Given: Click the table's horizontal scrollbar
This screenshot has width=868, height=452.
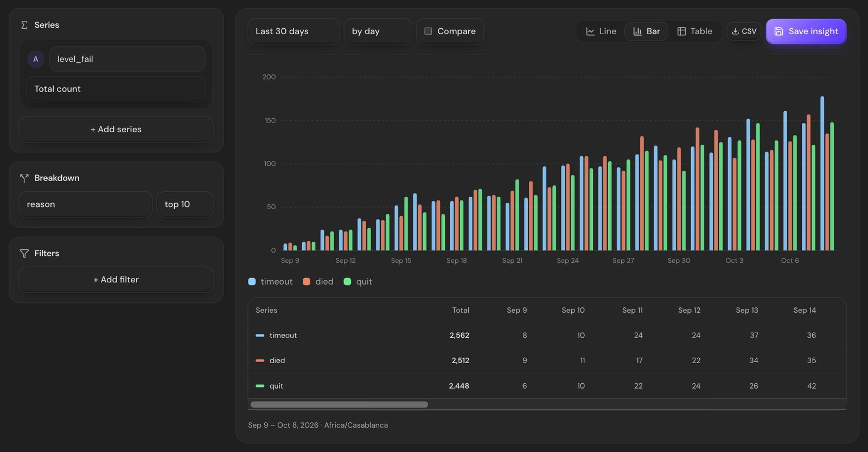Looking at the screenshot, I should tap(339, 404).
